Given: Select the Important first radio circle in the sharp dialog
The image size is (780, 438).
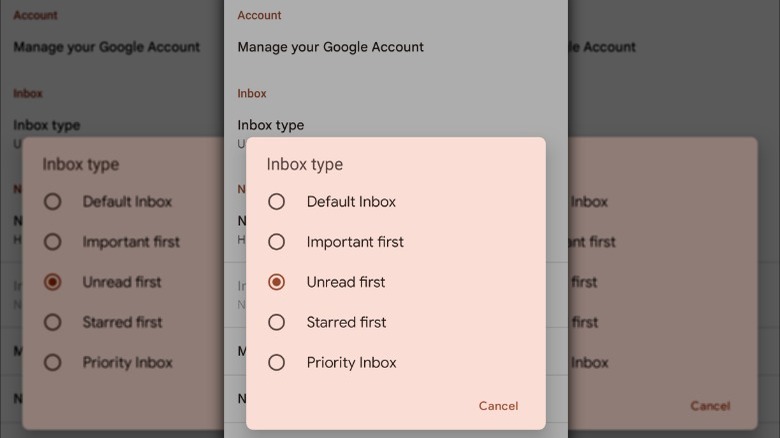Looking at the screenshot, I should (x=277, y=242).
